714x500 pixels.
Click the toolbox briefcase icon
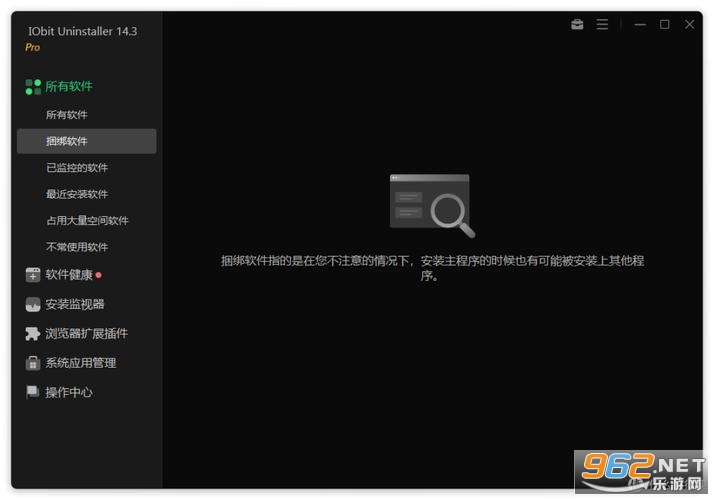click(577, 24)
